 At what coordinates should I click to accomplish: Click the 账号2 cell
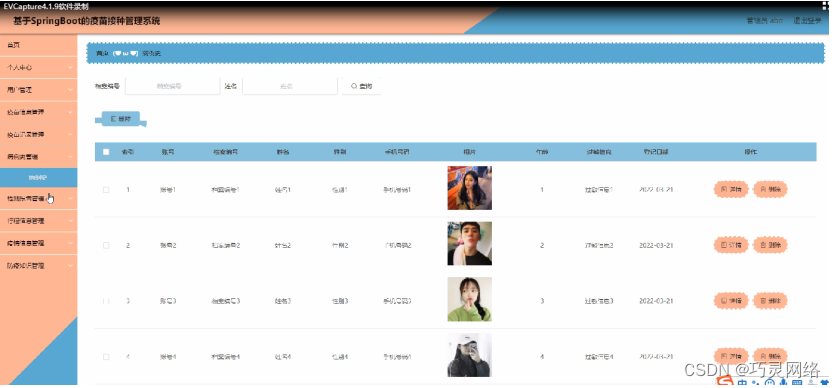click(167, 245)
